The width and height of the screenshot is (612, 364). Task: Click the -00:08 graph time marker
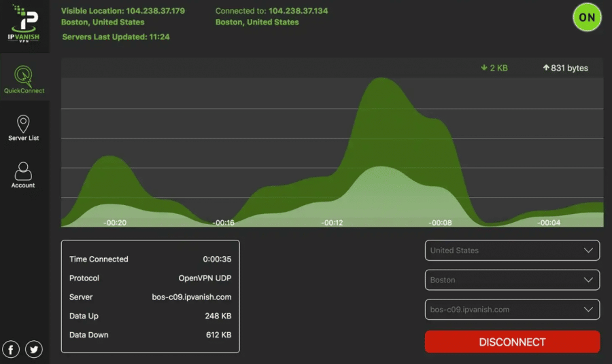[x=440, y=223]
